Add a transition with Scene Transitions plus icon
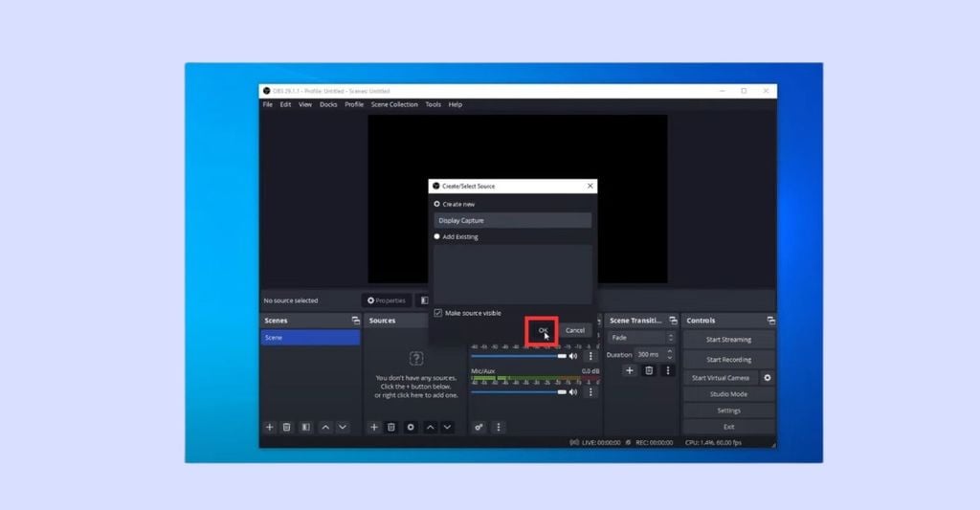 click(630, 370)
